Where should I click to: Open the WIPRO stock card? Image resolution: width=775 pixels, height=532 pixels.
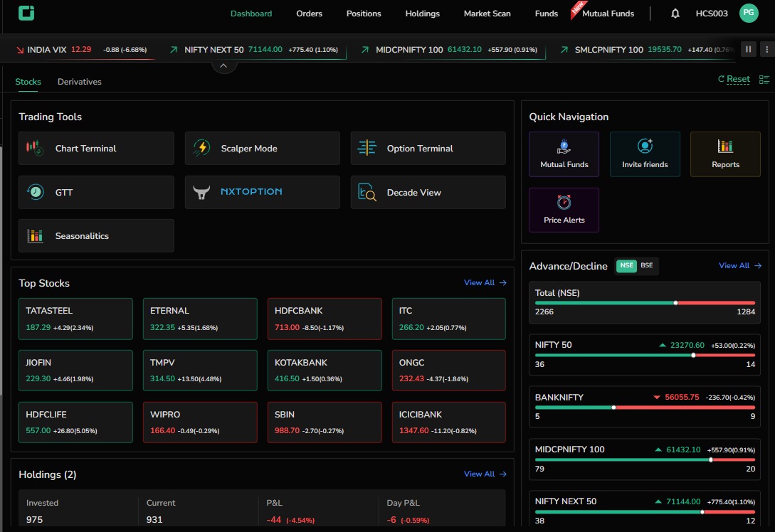(200, 422)
